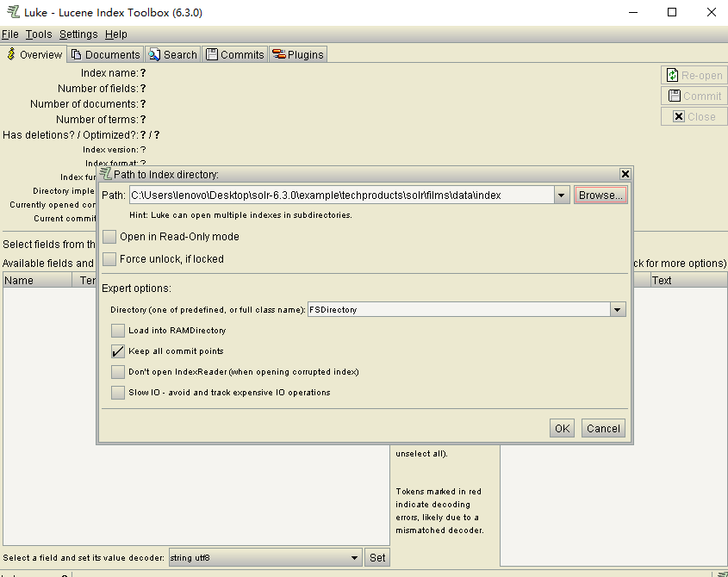Switch to the Overview tab
This screenshot has height=577, width=728.
[34, 54]
